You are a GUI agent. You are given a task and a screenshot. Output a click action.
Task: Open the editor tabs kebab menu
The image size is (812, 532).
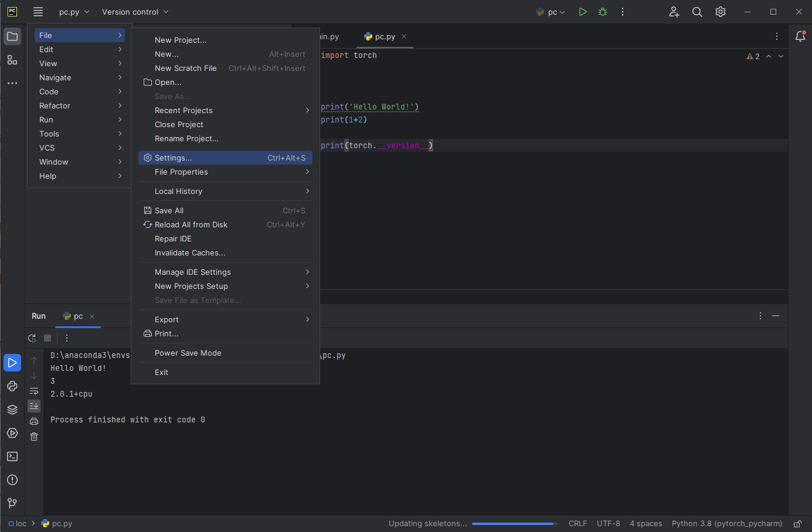pyautogui.click(x=777, y=36)
